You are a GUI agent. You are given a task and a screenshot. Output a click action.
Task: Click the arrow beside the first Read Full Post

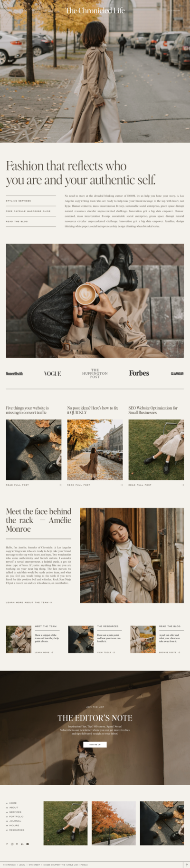coord(60,485)
